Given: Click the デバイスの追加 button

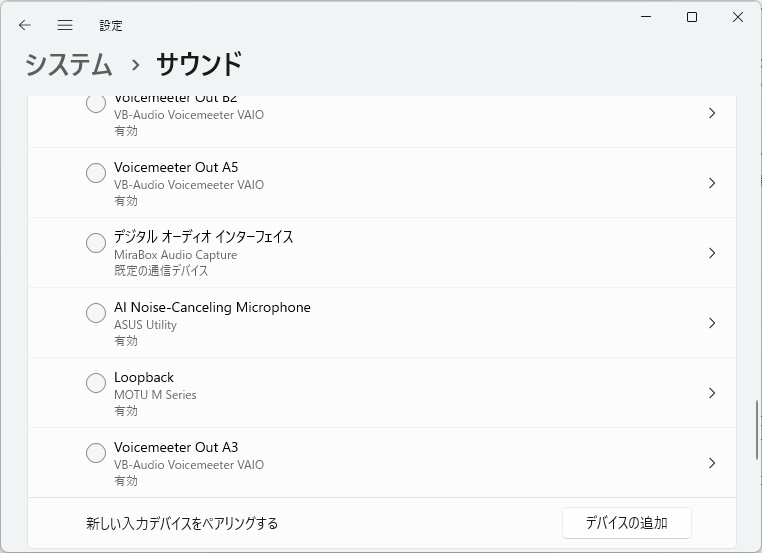Looking at the screenshot, I should (626, 523).
